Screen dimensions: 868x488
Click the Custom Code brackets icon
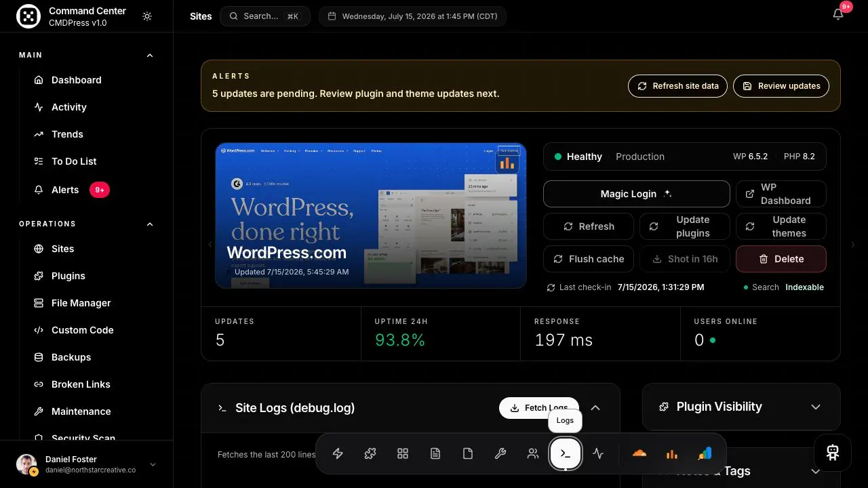coord(39,330)
